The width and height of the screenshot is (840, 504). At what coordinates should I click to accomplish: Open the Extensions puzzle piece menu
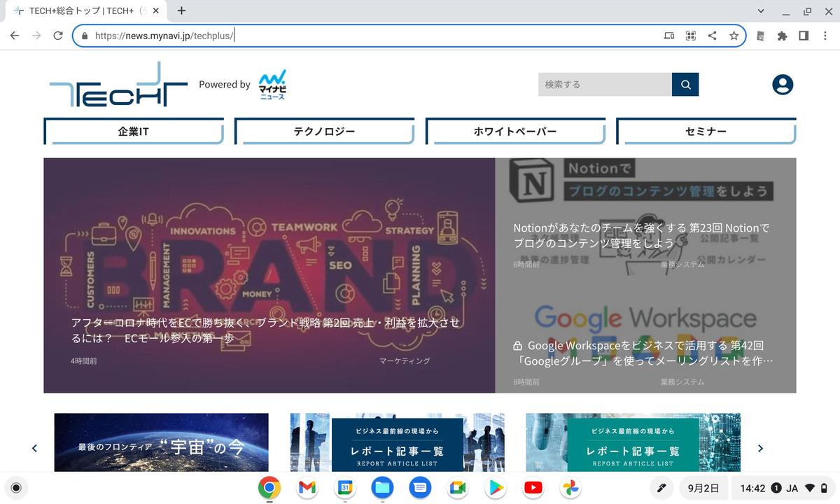coord(782,36)
